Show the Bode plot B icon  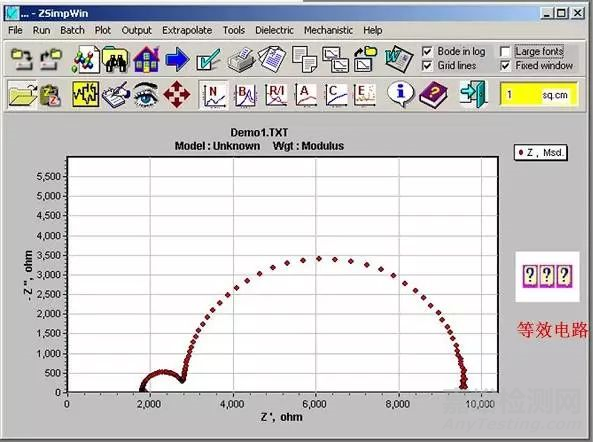(x=245, y=95)
